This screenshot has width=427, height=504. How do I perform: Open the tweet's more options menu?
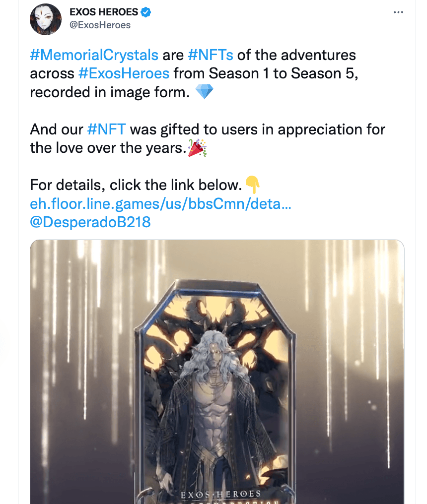(x=398, y=12)
